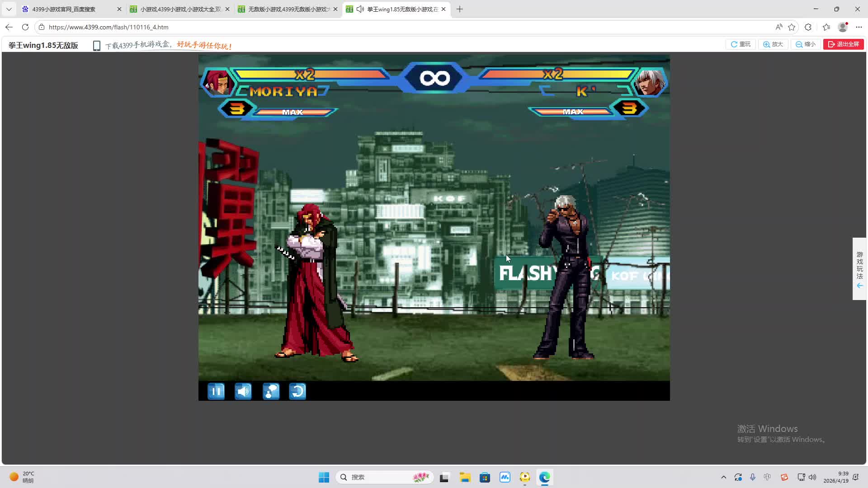Mute the tab audio speaker icon
Viewport: 868px width, 488px height.
360,9
